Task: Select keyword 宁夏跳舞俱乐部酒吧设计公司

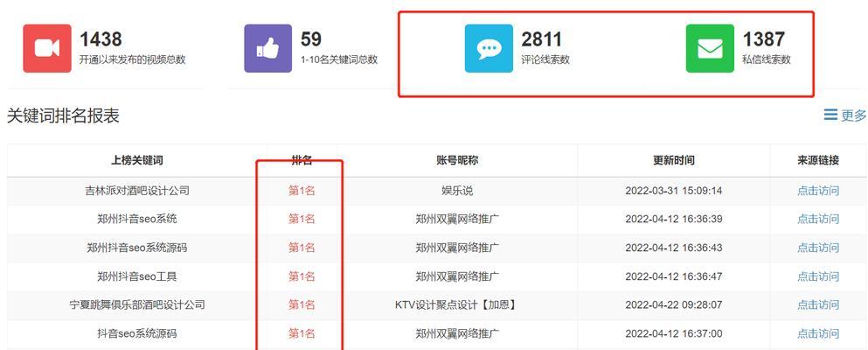Action: 137,304
